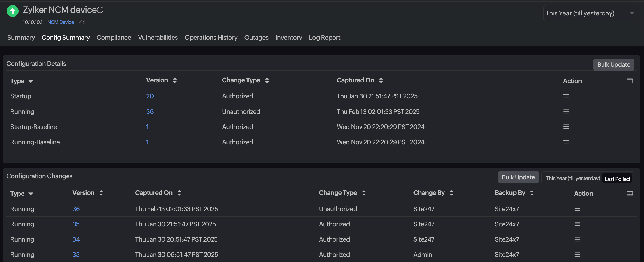Open action menu for Startup configuration row
The image size is (644, 262).
point(566,96)
